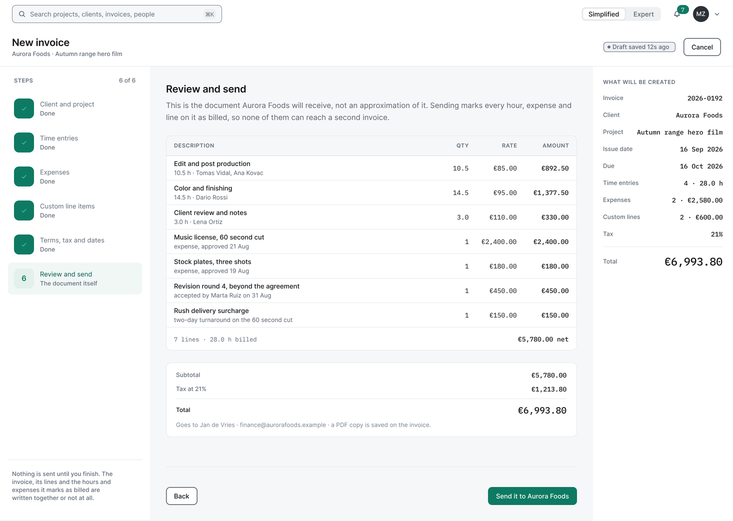Click the Expenses step checkmark icon
Screen dimensions: 733x521
24,177
